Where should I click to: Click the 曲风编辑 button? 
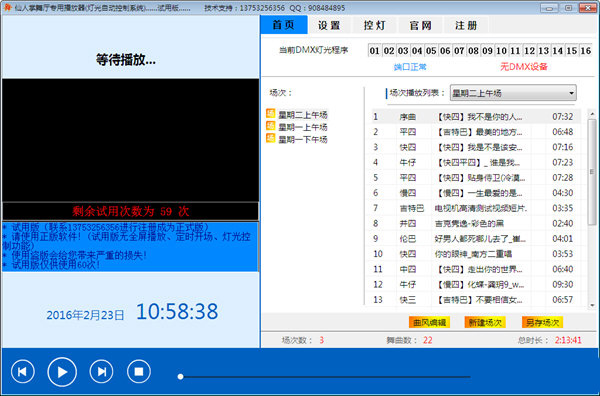[429, 323]
